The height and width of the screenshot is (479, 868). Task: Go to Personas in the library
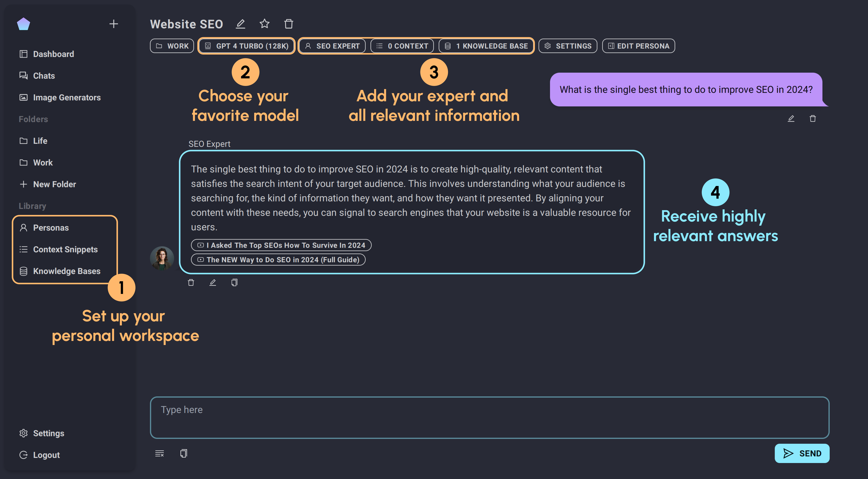click(51, 228)
